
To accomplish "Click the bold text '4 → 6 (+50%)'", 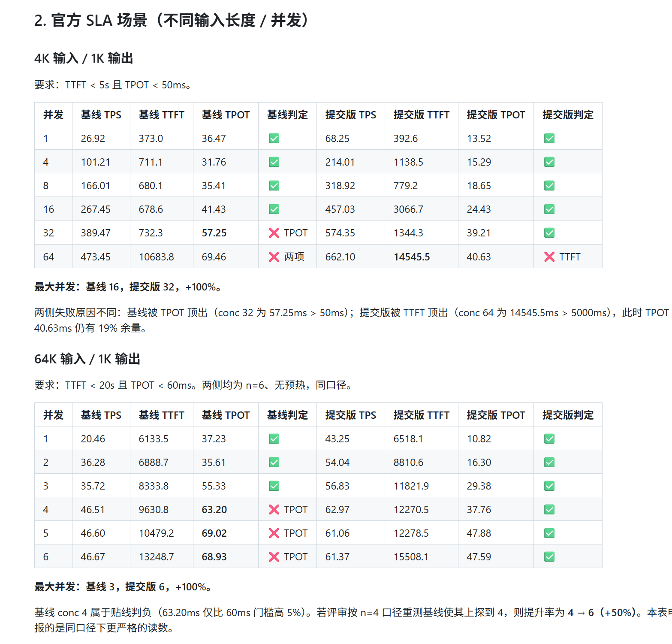I will 602,612.
